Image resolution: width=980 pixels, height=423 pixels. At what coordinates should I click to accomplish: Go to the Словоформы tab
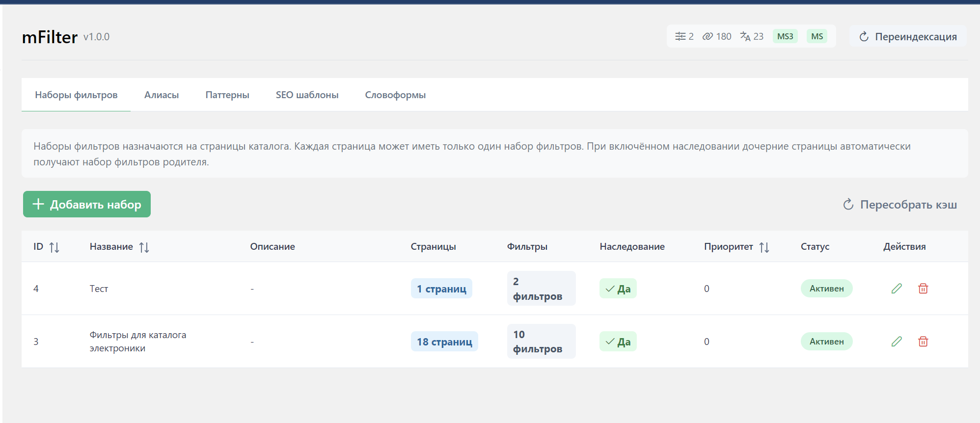pyautogui.click(x=395, y=95)
